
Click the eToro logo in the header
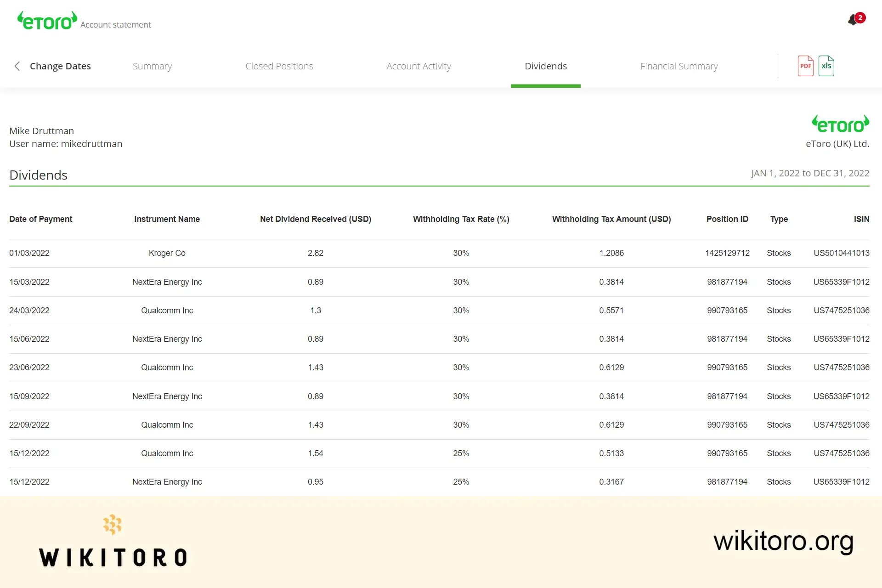point(46,20)
